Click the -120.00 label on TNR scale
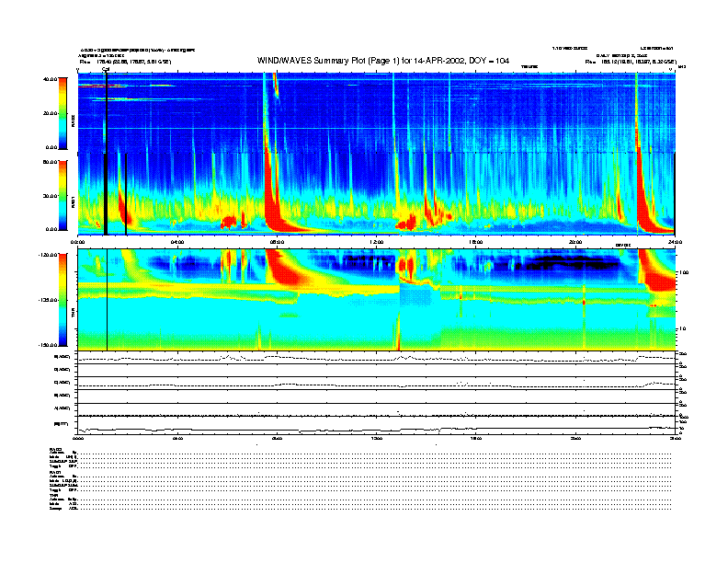This screenshot has height=563, width=728. tap(48, 255)
